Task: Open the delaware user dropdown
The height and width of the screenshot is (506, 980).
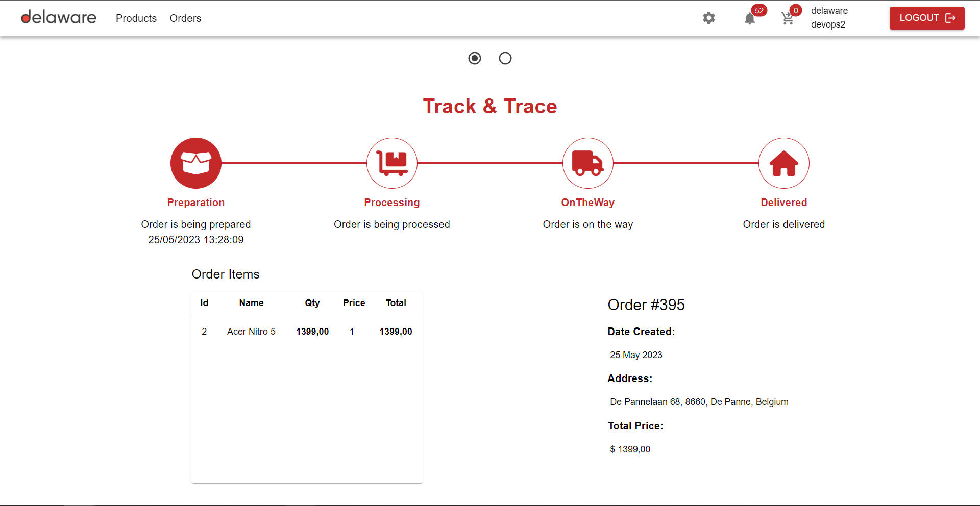Action: (x=829, y=11)
